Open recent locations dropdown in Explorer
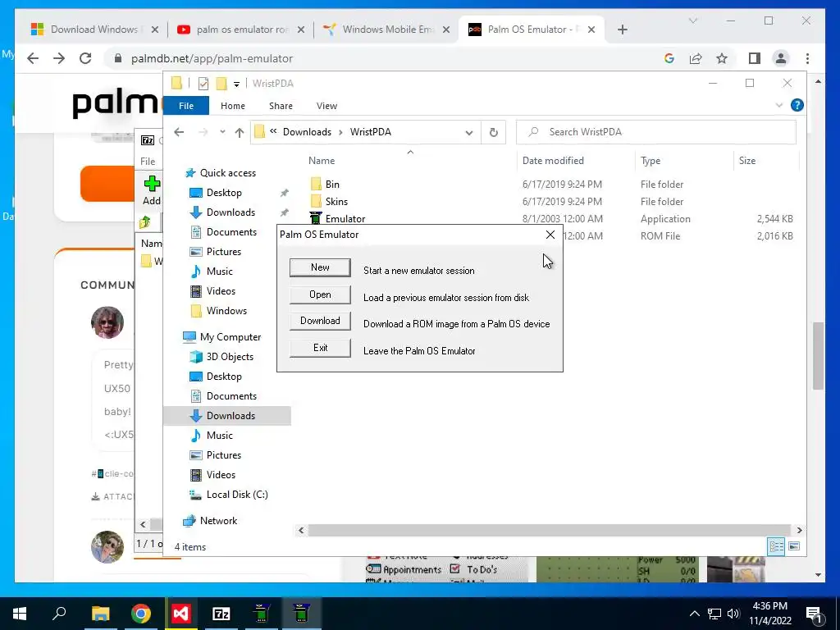 (222, 132)
